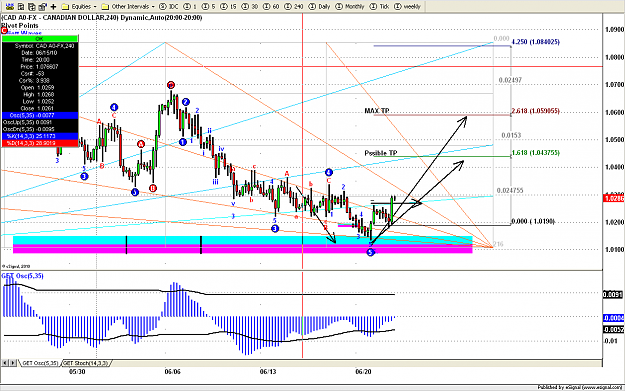This screenshot has height=391, width=625.
Task: Click the green OK bar in data window
Action: coord(39,39)
